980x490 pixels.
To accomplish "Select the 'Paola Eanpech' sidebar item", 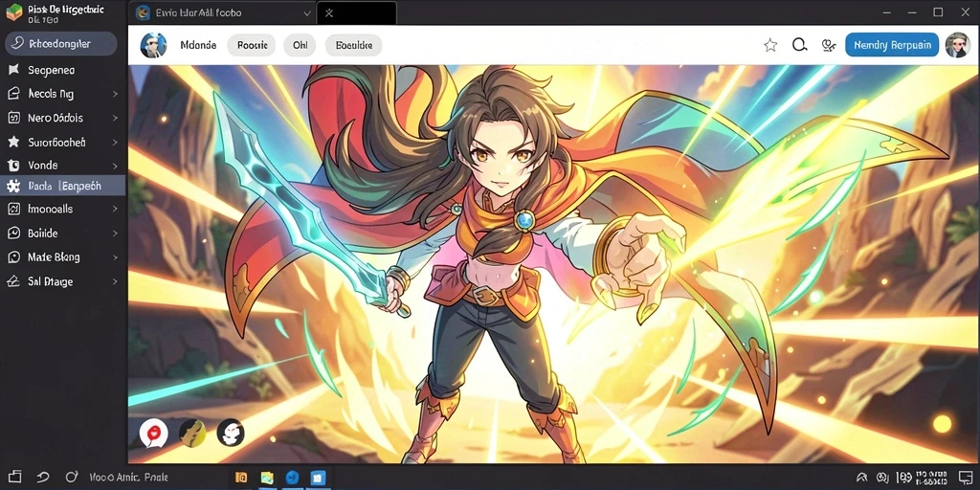I will (x=63, y=186).
